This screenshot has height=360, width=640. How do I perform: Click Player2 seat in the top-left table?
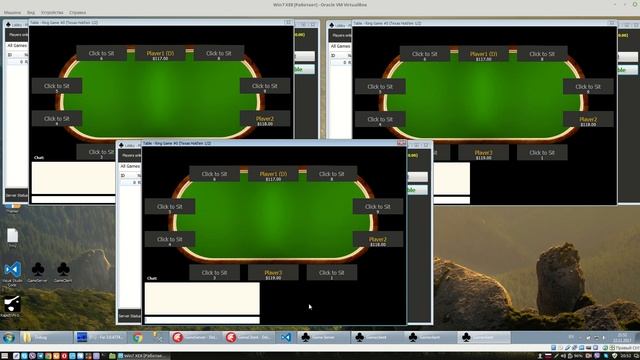point(265,119)
